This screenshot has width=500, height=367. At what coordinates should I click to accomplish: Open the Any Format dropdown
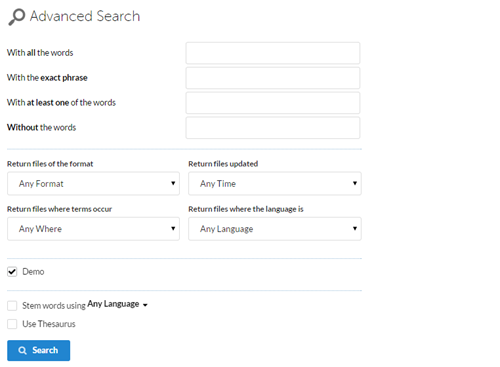click(x=93, y=183)
